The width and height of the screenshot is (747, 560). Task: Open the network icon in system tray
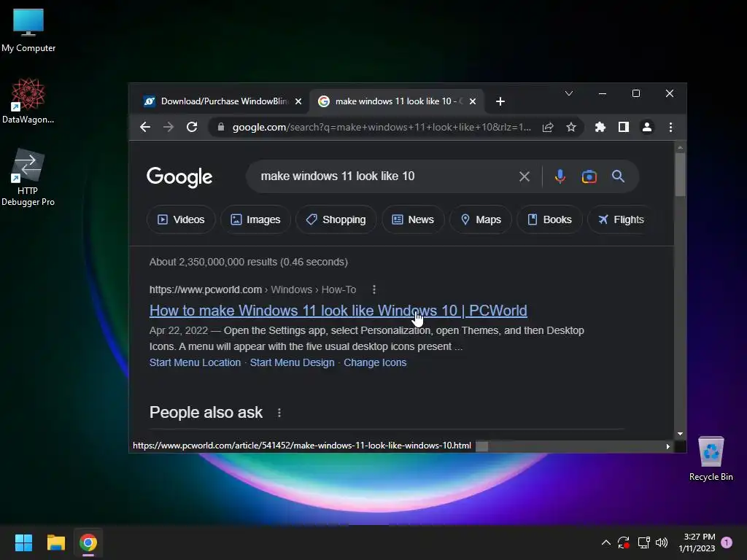tap(643, 542)
